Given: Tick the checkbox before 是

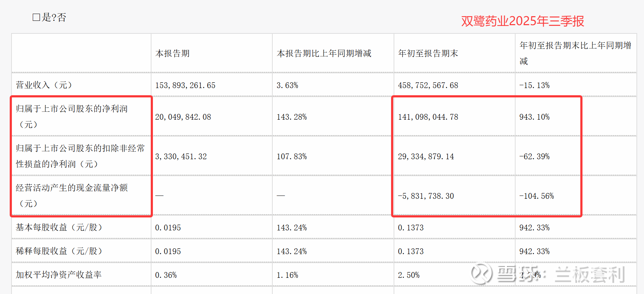Looking at the screenshot, I should (36, 17).
